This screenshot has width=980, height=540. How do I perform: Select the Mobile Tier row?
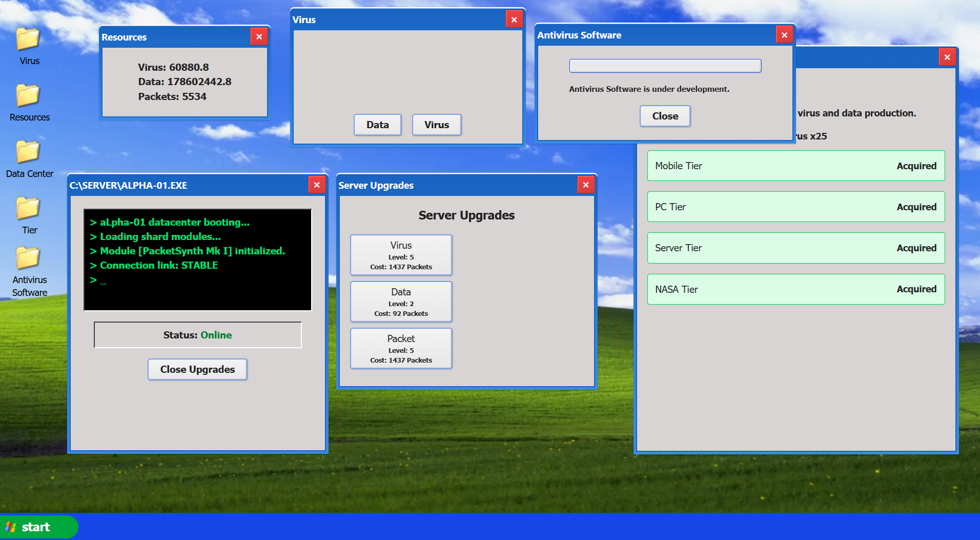coord(795,166)
